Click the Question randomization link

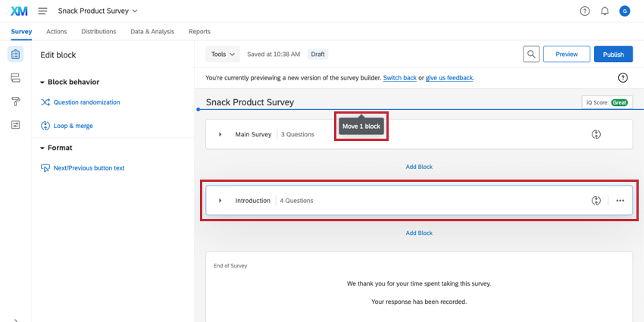click(86, 102)
